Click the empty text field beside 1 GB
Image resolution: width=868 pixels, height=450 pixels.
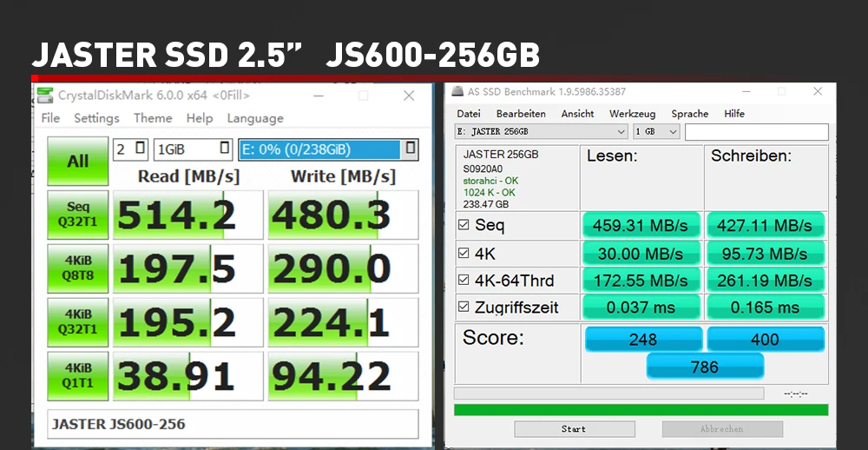tap(756, 132)
